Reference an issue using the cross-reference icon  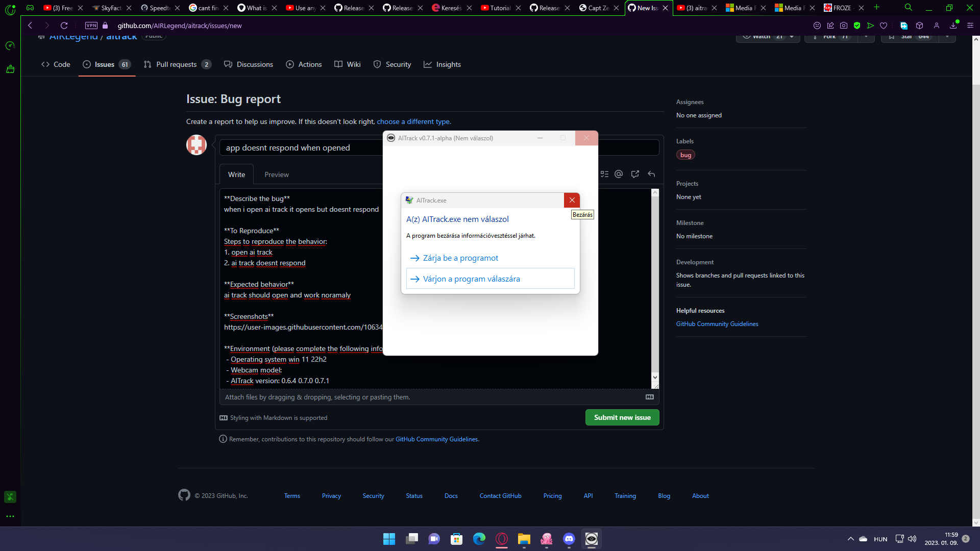coord(635,174)
